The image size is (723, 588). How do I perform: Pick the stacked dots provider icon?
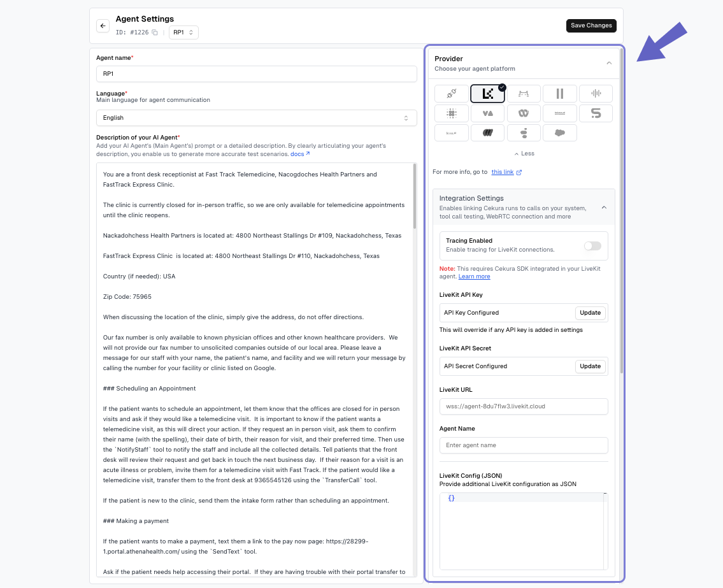(x=524, y=133)
